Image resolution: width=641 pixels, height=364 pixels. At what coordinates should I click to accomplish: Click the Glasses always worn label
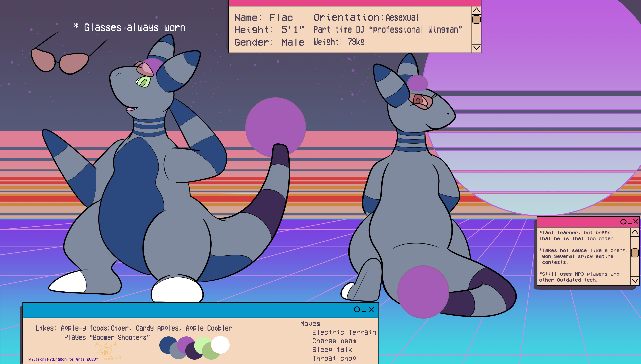(x=130, y=28)
